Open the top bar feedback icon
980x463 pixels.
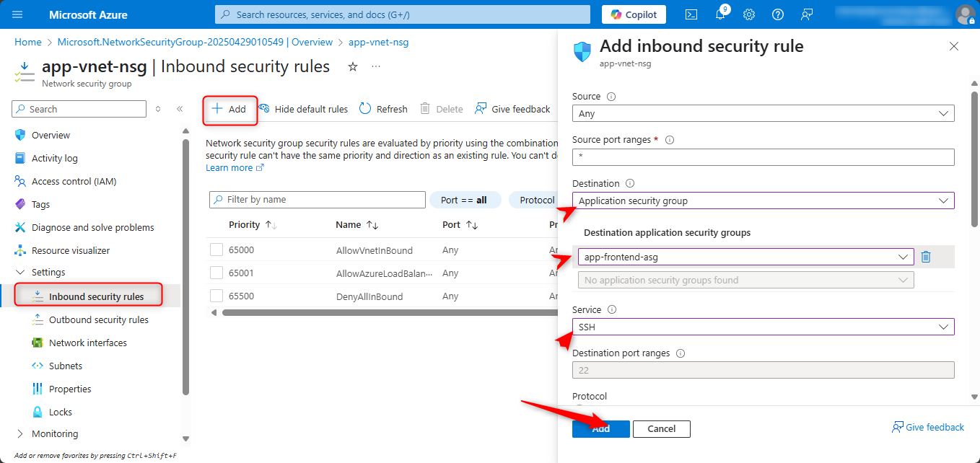807,14
